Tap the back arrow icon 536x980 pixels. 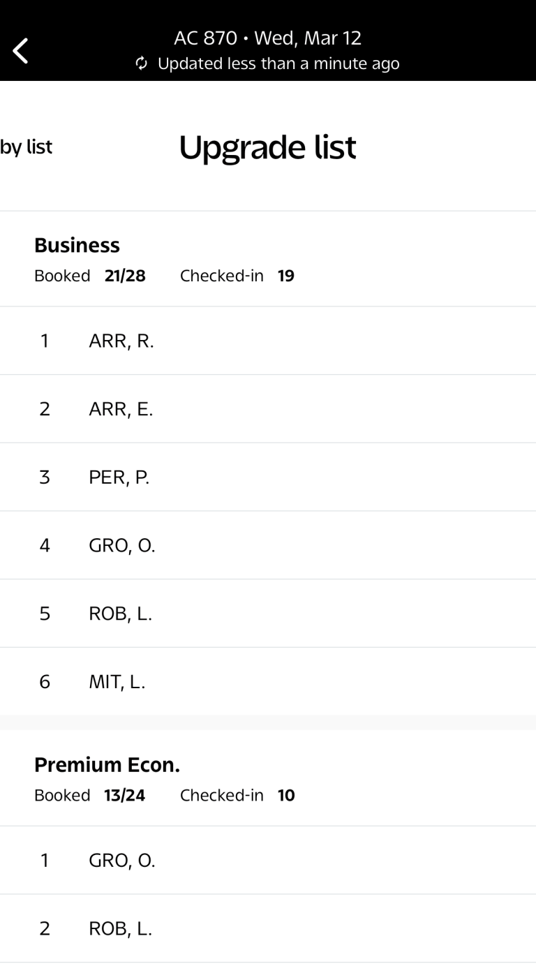coord(20,50)
